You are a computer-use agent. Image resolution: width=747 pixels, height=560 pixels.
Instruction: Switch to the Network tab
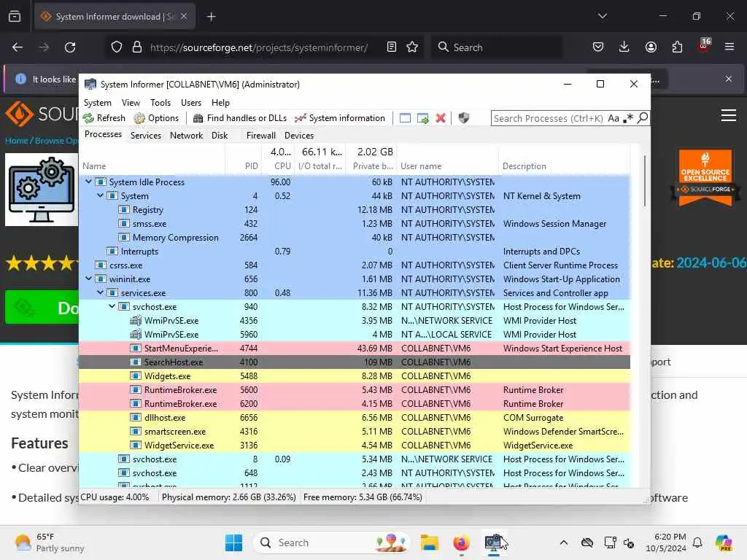point(186,136)
